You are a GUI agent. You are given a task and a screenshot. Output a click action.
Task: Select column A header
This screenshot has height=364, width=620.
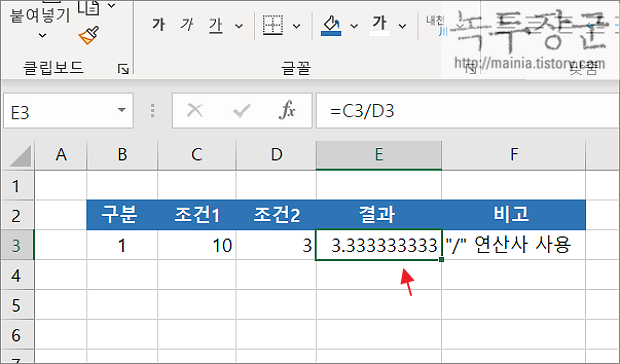point(60,155)
